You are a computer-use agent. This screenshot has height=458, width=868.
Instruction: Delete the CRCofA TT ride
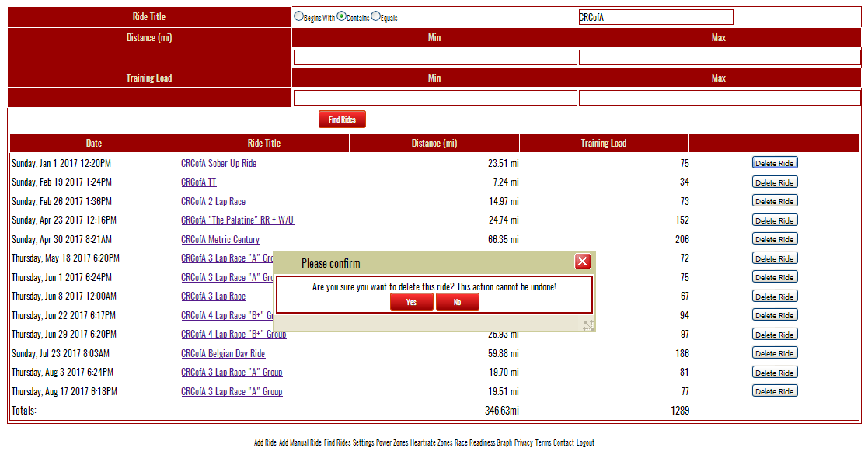point(774,182)
